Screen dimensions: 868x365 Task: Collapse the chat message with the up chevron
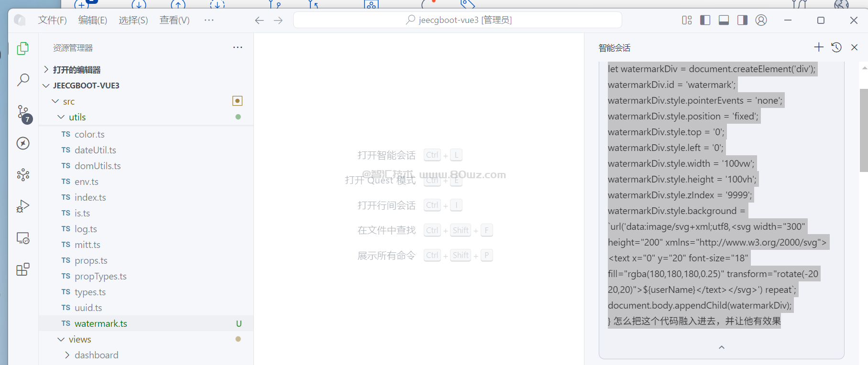(x=722, y=347)
